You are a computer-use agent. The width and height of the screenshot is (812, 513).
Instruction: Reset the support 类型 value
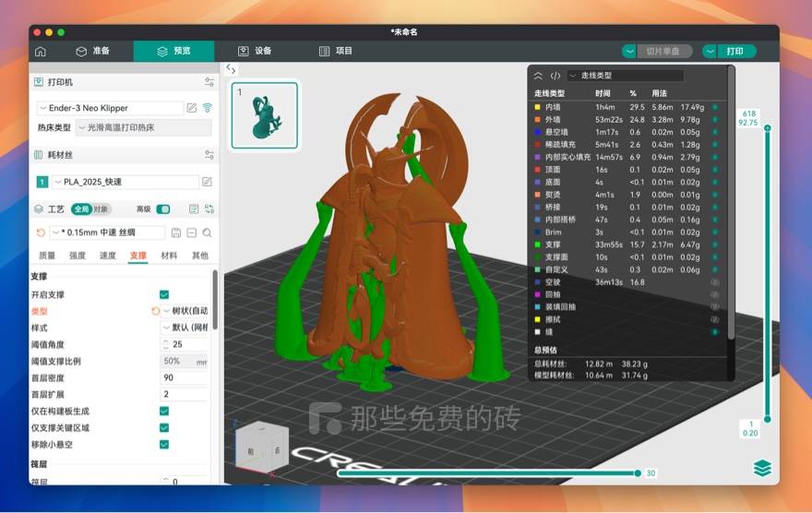coord(155,311)
